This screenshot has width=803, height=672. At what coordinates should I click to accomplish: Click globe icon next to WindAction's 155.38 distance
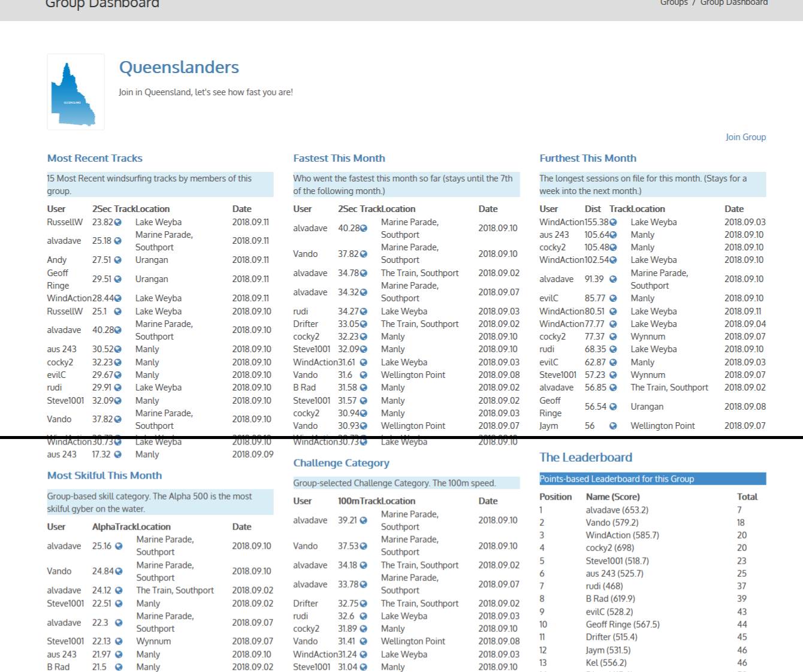pyautogui.click(x=613, y=222)
